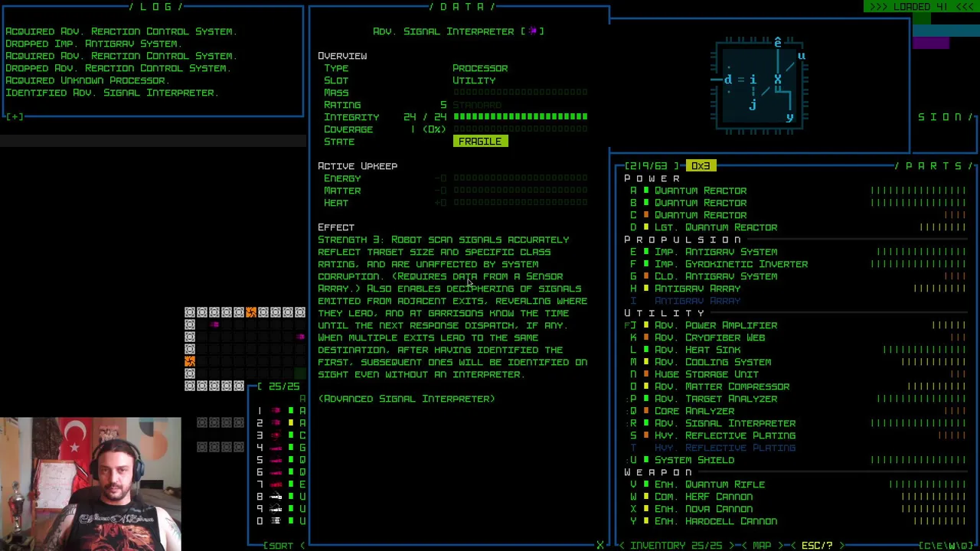Click the status square beside Imp. Antigrav System

tap(646, 252)
